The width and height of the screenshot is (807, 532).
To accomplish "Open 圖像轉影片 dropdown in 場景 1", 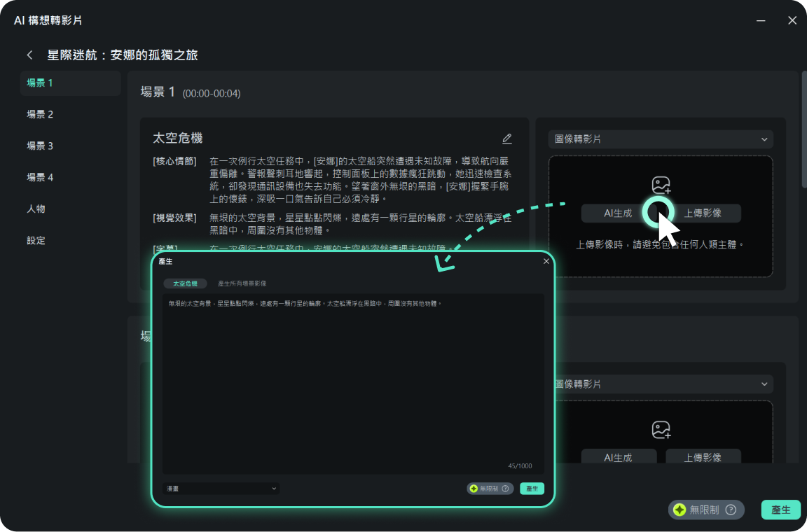I will coord(661,139).
